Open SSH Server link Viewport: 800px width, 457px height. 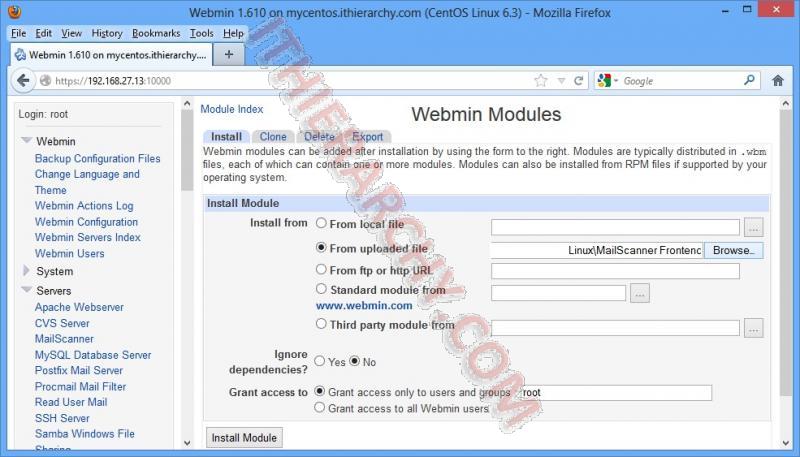pos(62,418)
